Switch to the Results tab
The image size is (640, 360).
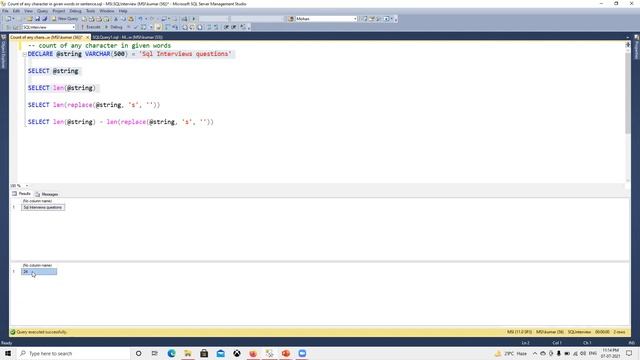click(21, 194)
